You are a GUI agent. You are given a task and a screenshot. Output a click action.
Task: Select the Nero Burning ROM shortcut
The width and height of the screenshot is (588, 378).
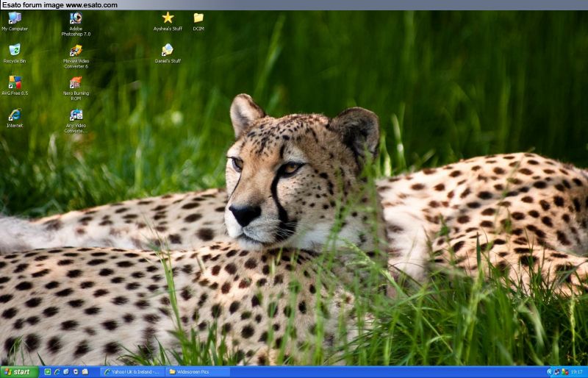pyautogui.click(x=76, y=89)
